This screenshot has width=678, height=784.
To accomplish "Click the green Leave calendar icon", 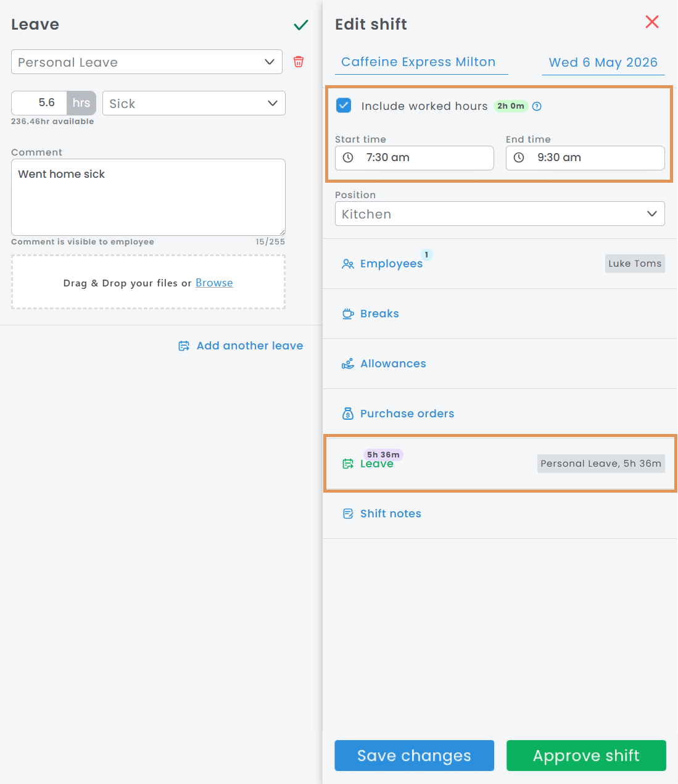I will (x=348, y=464).
